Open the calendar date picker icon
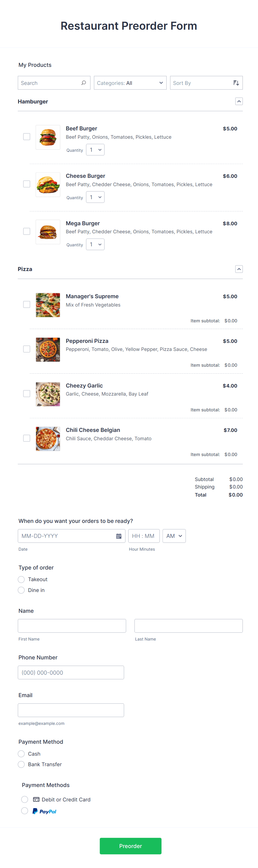The width and height of the screenshot is (258, 868). point(118,536)
